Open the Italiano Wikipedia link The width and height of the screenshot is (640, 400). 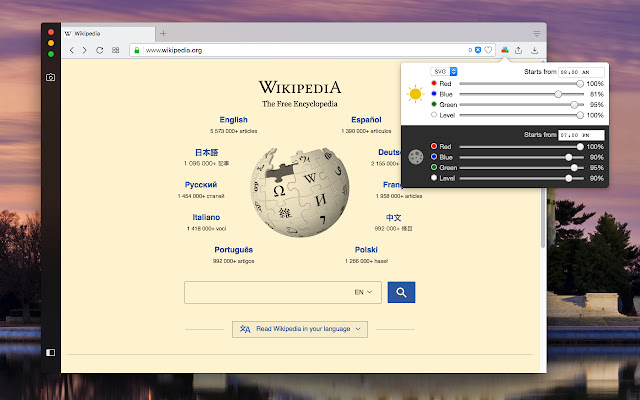[x=206, y=217]
